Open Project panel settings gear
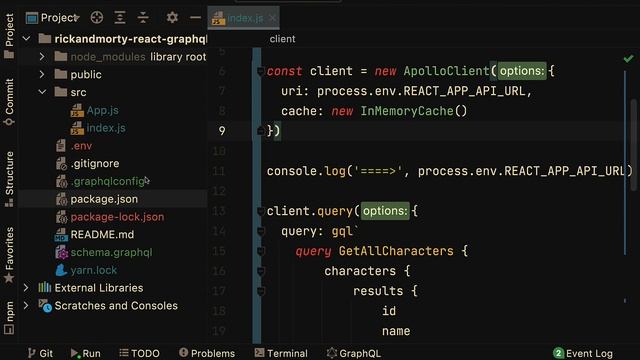This screenshot has height=360, width=640. pyautogui.click(x=172, y=18)
